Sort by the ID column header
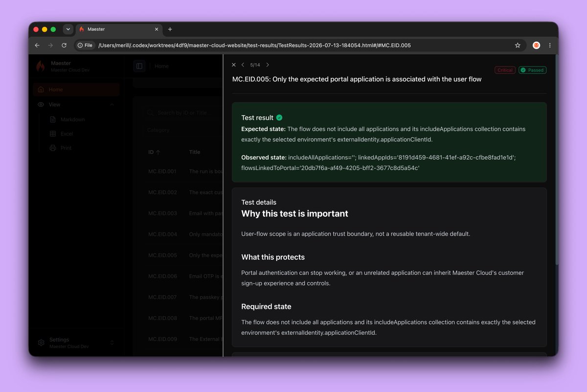The width and height of the screenshot is (587, 392). click(154, 152)
